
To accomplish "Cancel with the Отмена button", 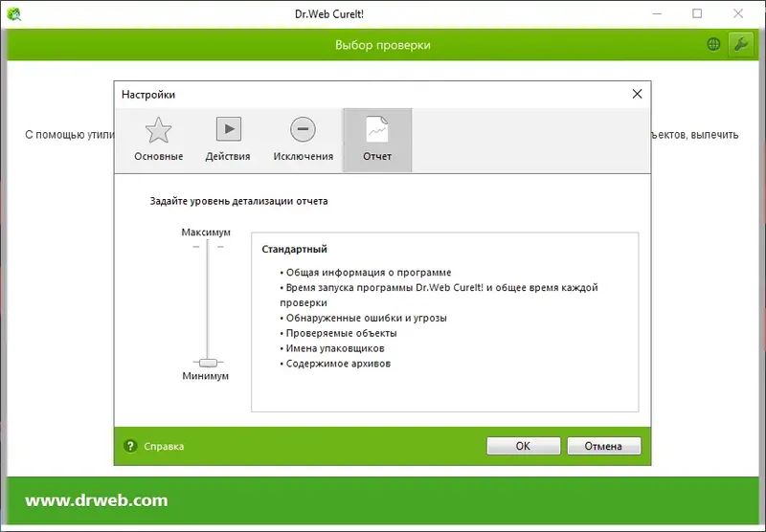I will (603, 446).
